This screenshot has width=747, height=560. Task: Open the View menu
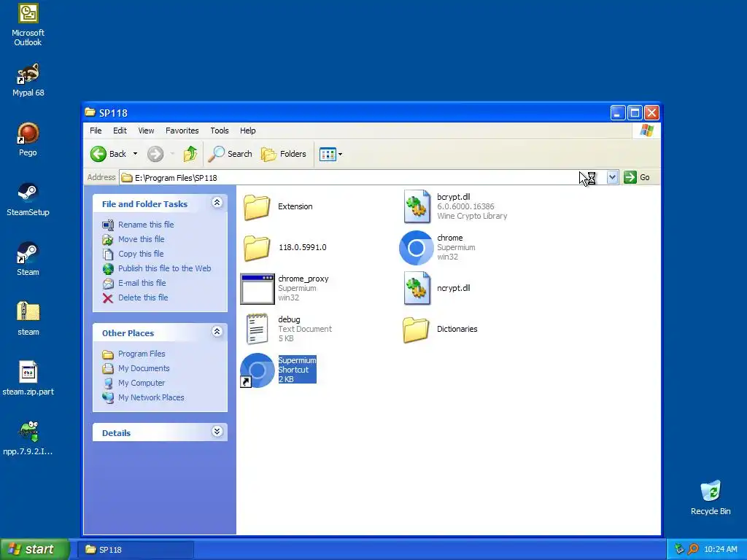[146, 131]
